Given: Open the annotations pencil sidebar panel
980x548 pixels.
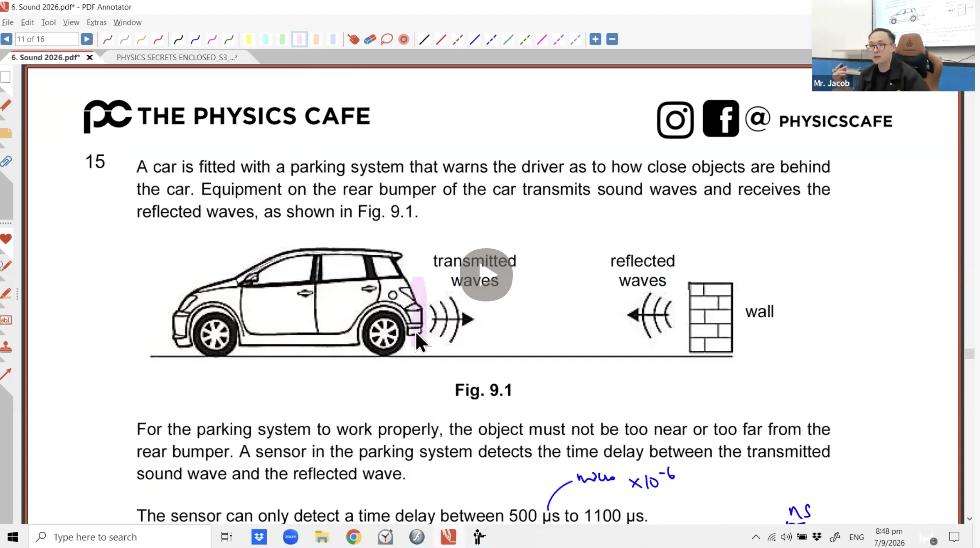Looking at the screenshot, I should point(6,105).
